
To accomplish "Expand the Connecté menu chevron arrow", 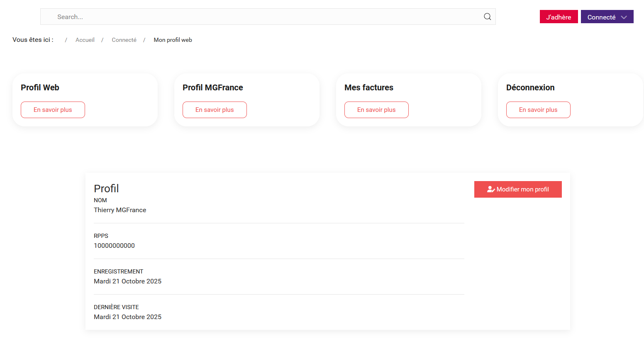I will (624, 17).
